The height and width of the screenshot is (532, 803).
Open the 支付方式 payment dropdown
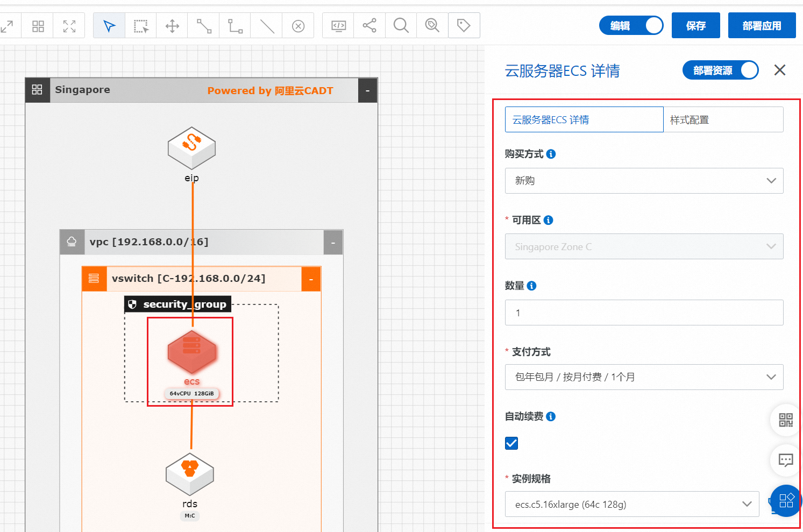(644, 377)
